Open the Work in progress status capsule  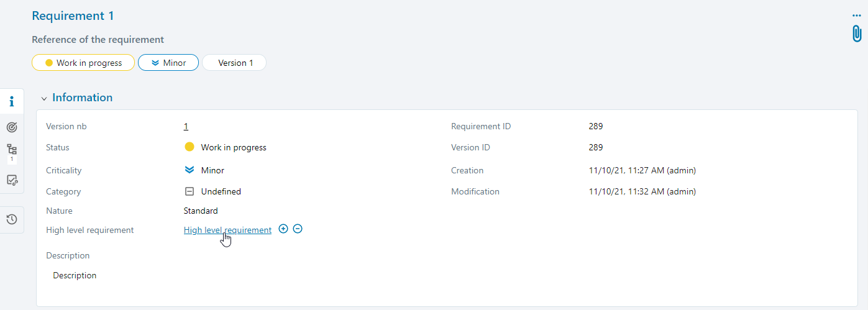[x=83, y=63]
